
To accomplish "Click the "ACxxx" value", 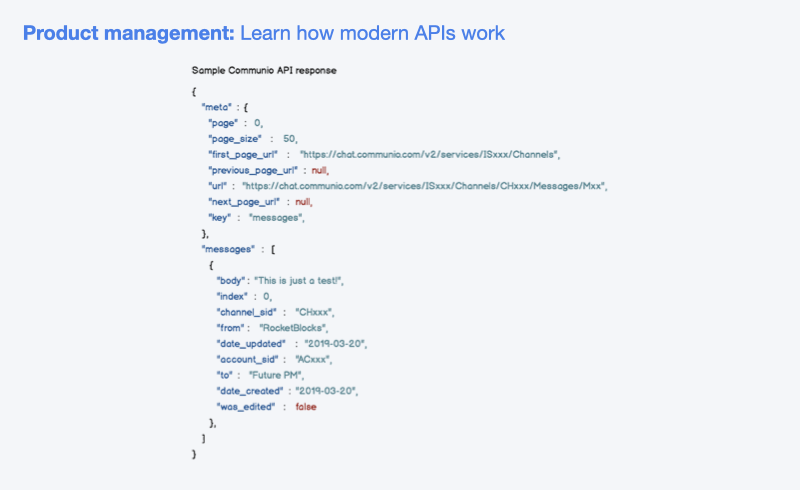I will click(x=313, y=360).
